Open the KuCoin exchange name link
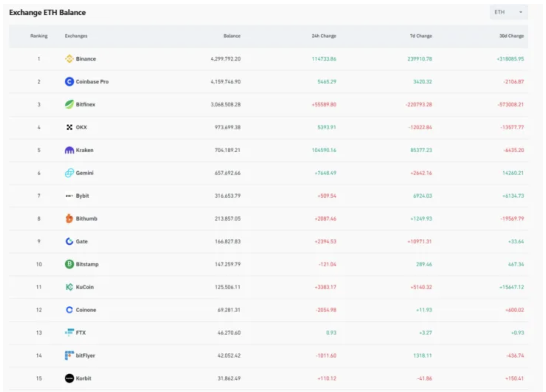Image resolution: width=546 pixels, height=392 pixels. pos(85,287)
